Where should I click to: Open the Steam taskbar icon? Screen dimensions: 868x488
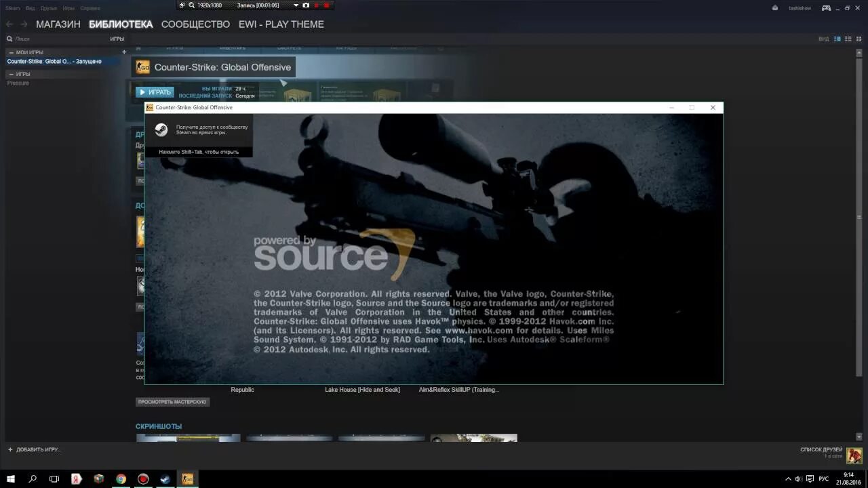[165, 479]
